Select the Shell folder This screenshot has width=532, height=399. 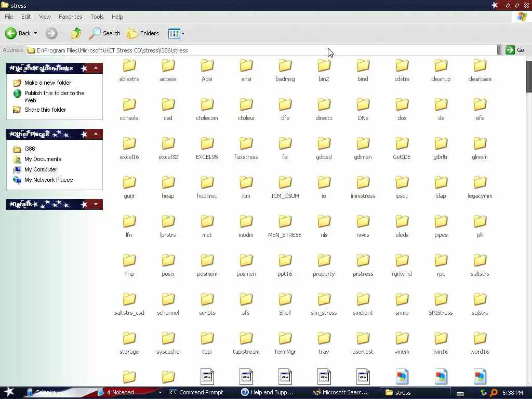pos(285,304)
